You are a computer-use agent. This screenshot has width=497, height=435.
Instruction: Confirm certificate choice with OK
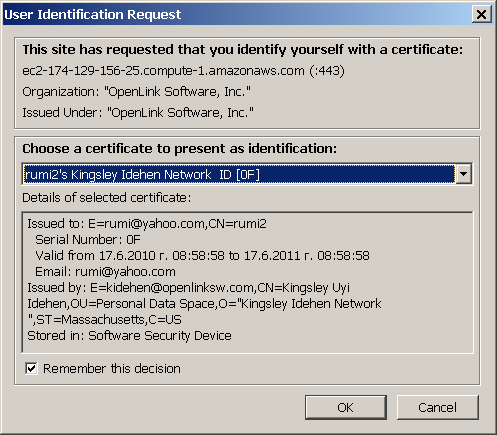click(346, 407)
